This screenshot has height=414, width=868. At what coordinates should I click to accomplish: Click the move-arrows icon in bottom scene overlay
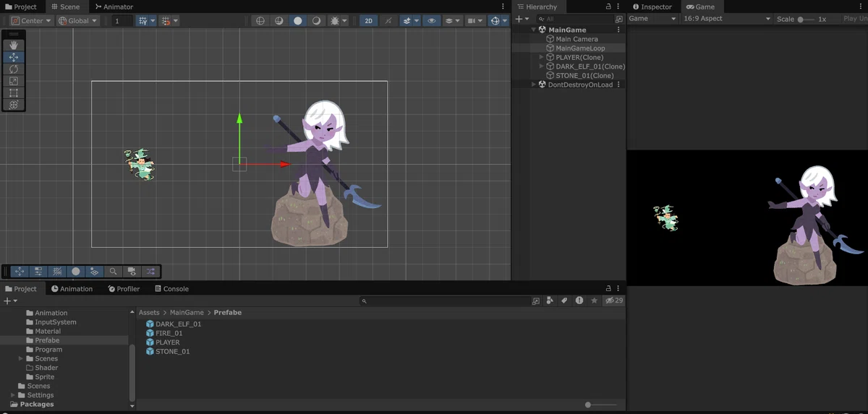tap(20, 272)
